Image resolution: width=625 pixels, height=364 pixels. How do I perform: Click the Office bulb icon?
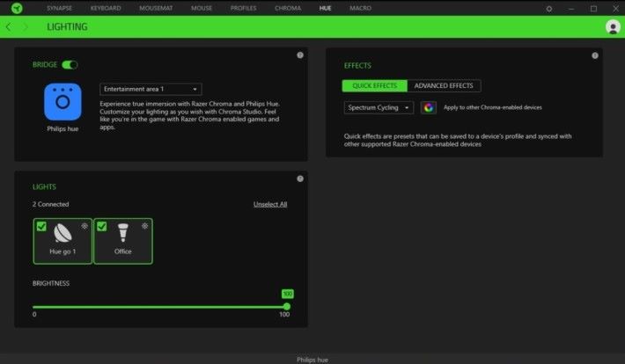pyautogui.click(x=123, y=233)
